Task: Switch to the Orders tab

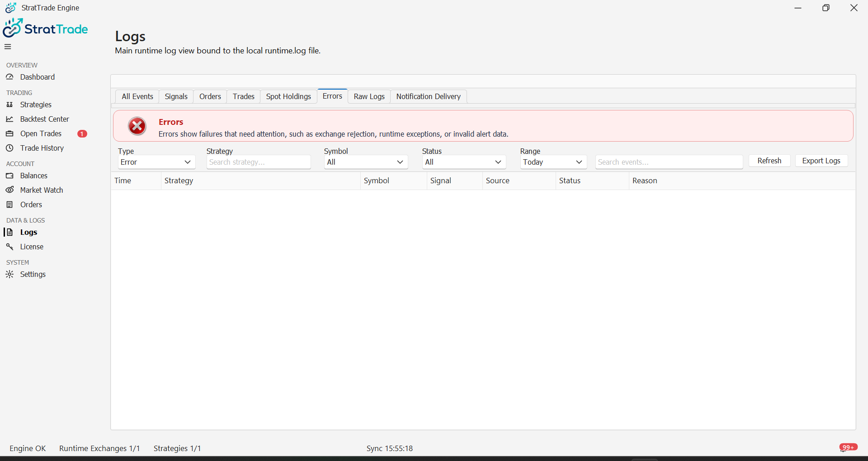Action: pyautogui.click(x=210, y=96)
